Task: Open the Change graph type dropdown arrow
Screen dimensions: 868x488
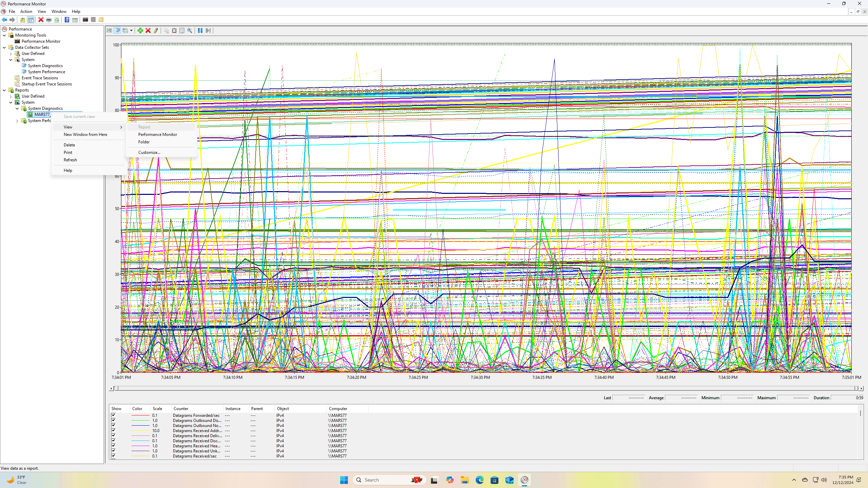Action: [x=131, y=30]
